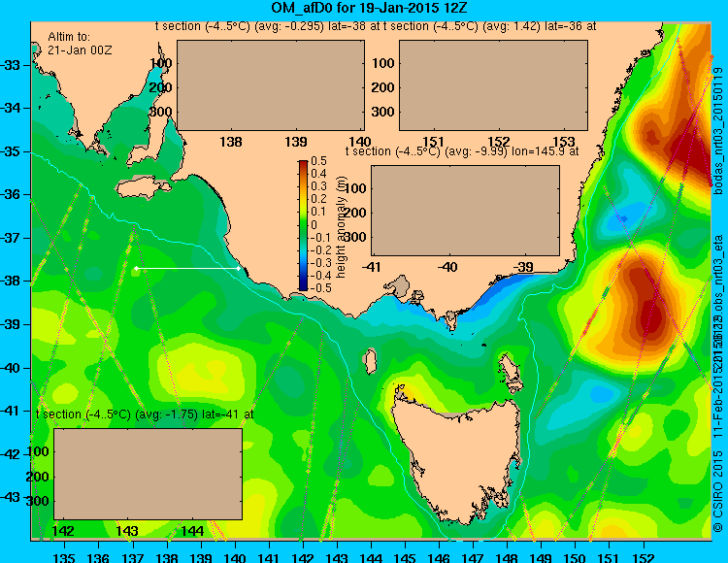Click the '-43' latitude tick label
The width and height of the screenshot is (728, 563).
click(11, 498)
